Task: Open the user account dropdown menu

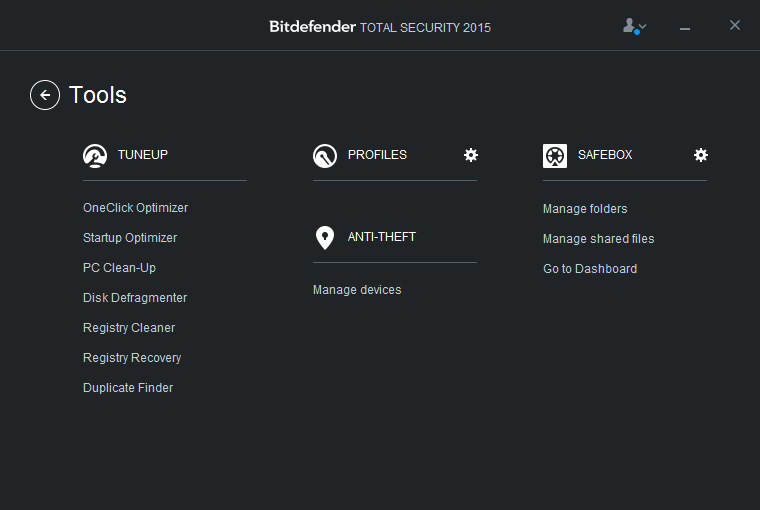Action: tap(634, 26)
